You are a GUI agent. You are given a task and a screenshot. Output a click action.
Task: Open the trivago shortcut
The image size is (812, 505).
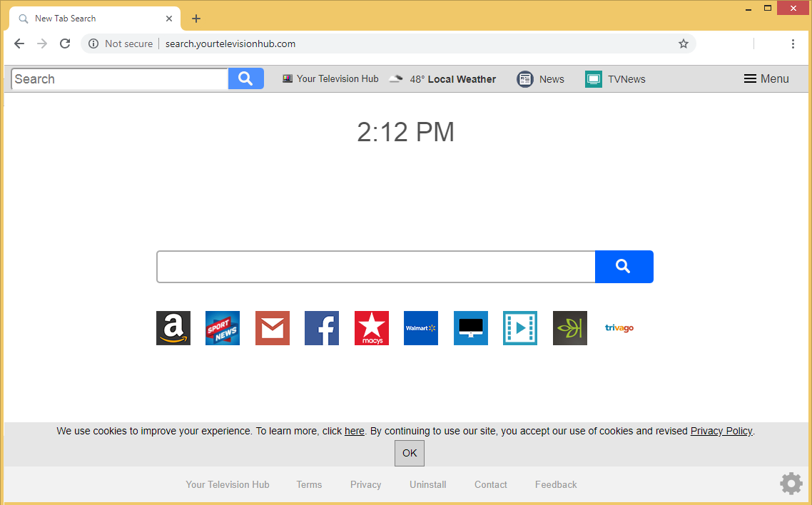619,328
